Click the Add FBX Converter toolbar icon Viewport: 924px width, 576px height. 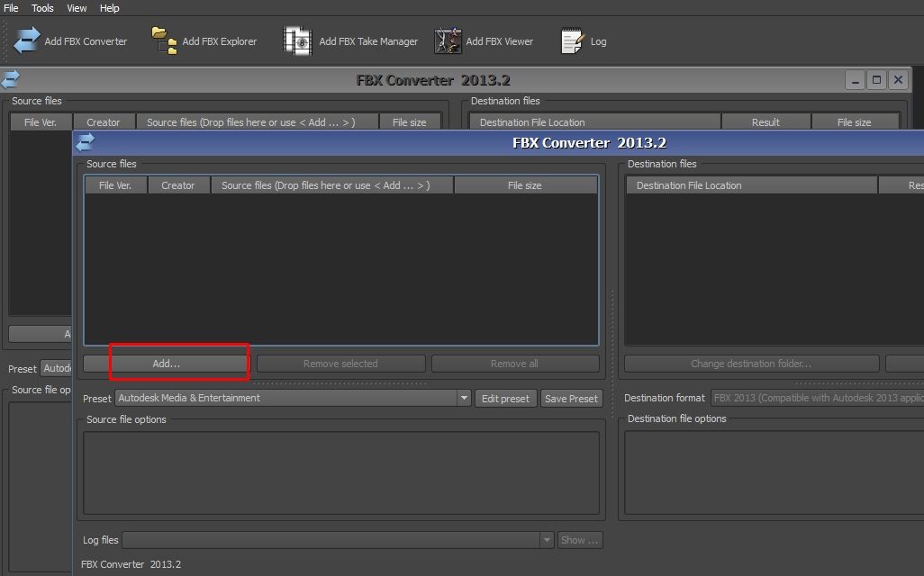pos(26,40)
